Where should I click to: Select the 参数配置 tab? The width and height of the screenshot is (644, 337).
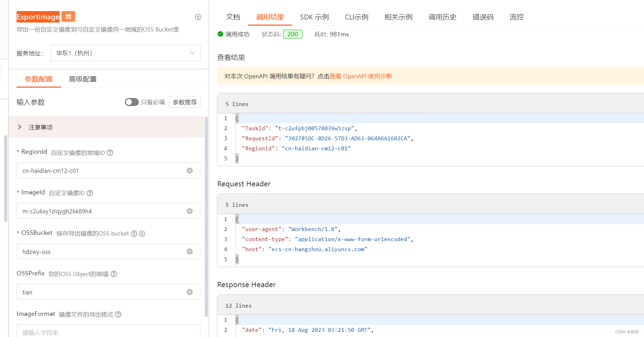click(39, 79)
